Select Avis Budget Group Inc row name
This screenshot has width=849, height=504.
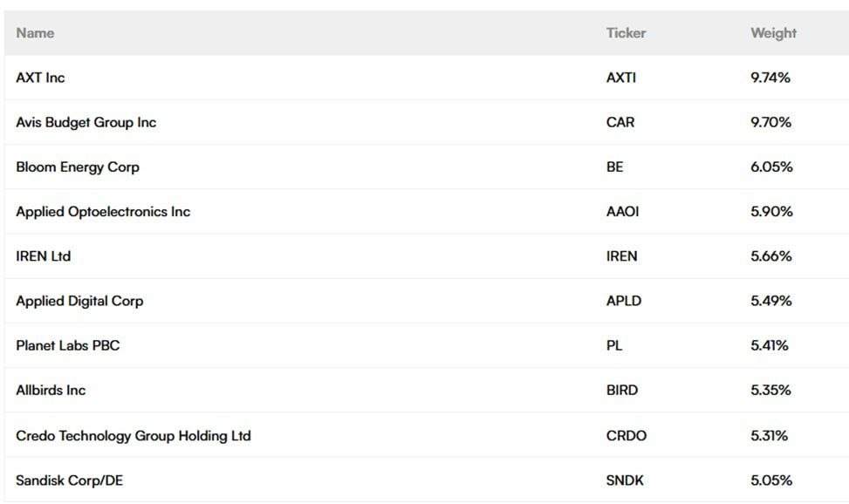click(x=86, y=122)
